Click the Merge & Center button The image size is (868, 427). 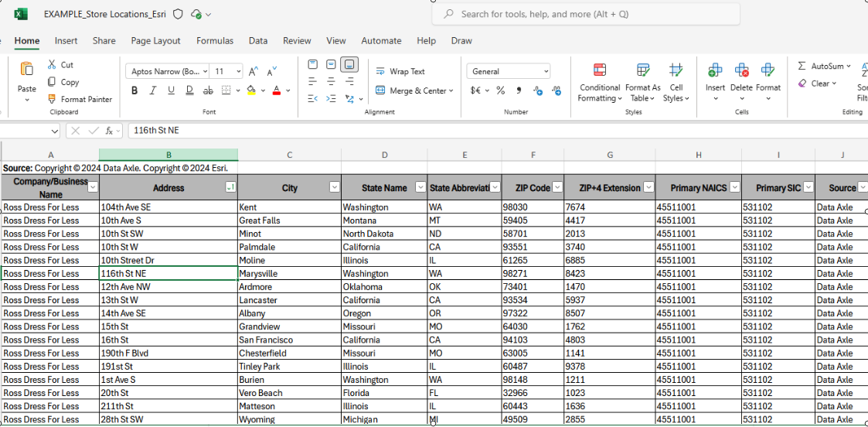411,91
